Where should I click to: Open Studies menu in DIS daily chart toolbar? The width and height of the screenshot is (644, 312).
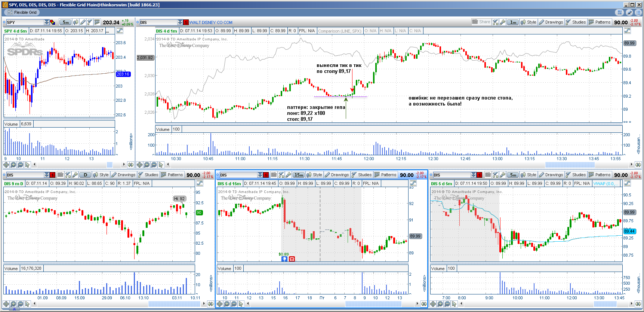148,175
